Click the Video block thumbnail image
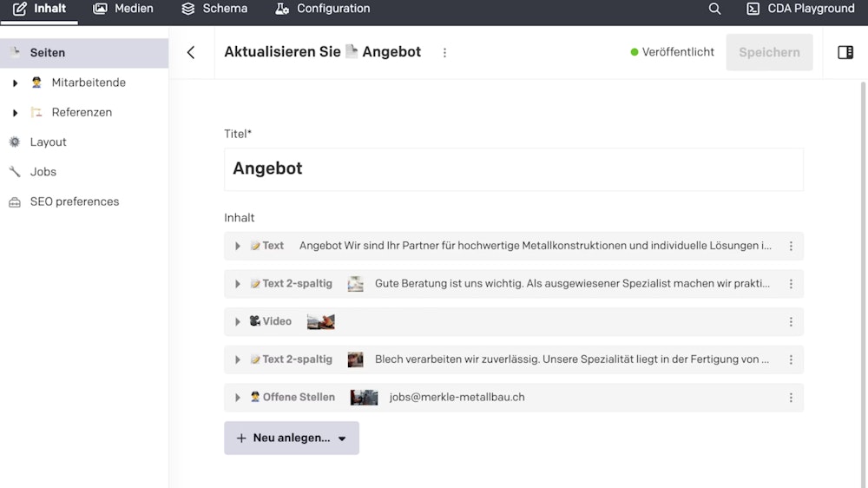 [x=320, y=321]
